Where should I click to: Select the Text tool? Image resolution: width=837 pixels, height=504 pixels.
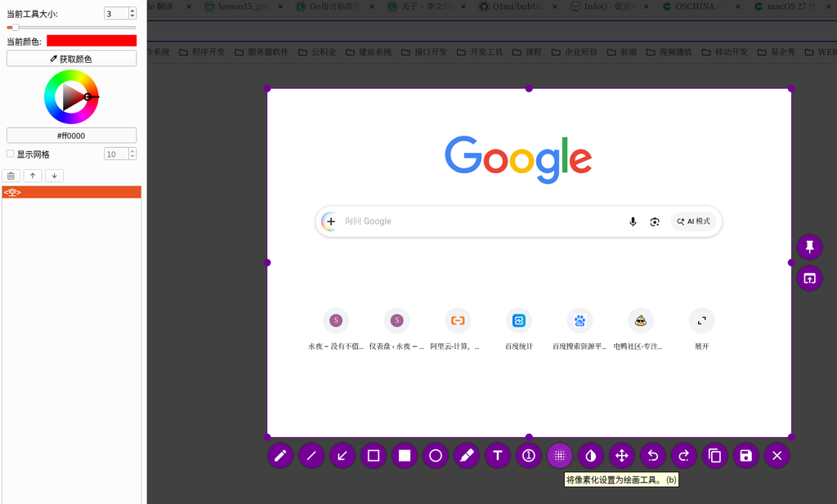pos(498,456)
